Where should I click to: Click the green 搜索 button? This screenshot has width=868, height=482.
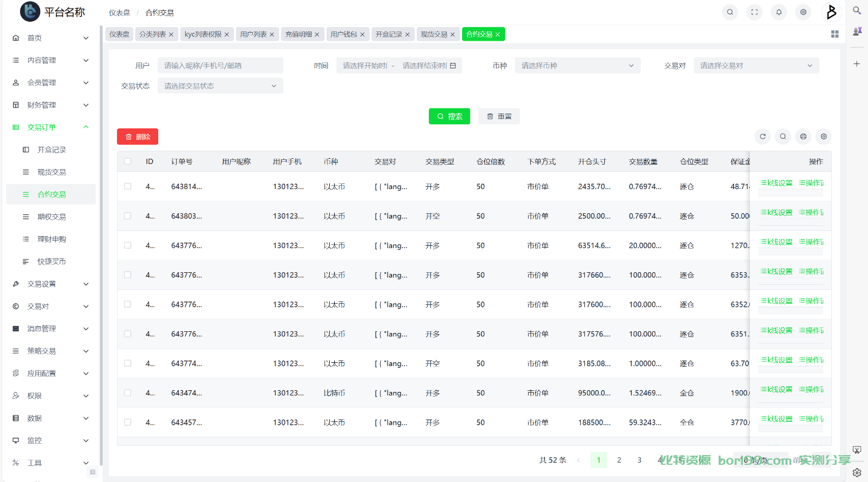point(449,116)
